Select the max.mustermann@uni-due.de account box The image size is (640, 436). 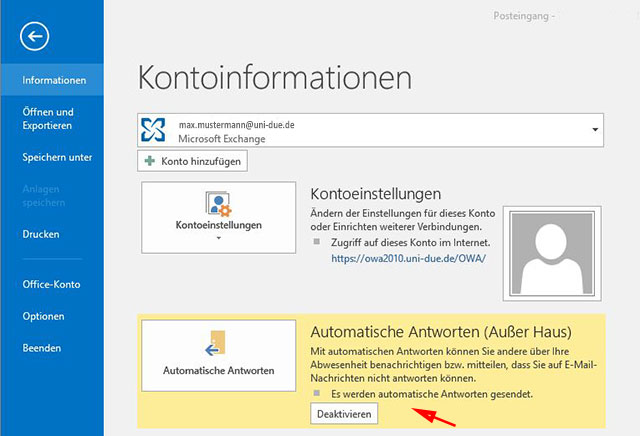pos(370,130)
